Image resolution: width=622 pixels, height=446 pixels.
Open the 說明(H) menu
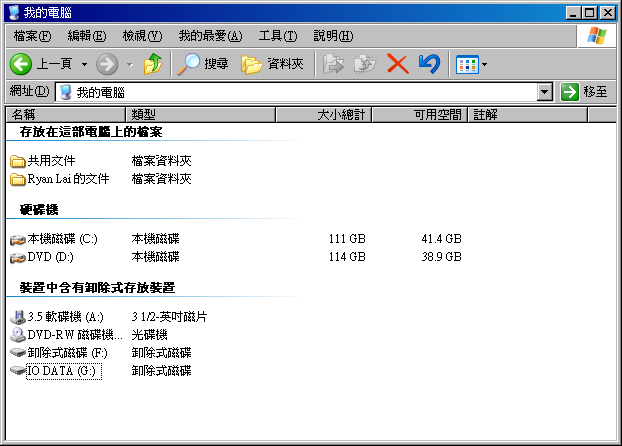(x=333, y=36)
